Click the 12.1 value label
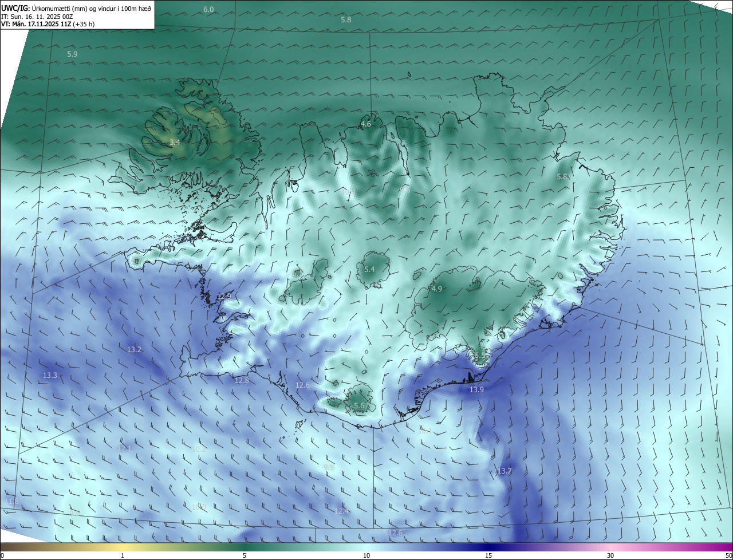The image size is (733, 560). [124, 448]
